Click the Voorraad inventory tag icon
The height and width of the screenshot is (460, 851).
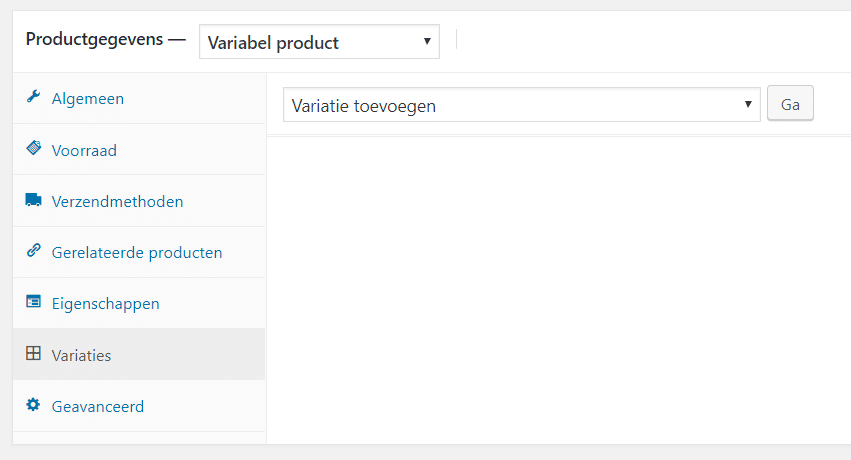tap(33, 150)
